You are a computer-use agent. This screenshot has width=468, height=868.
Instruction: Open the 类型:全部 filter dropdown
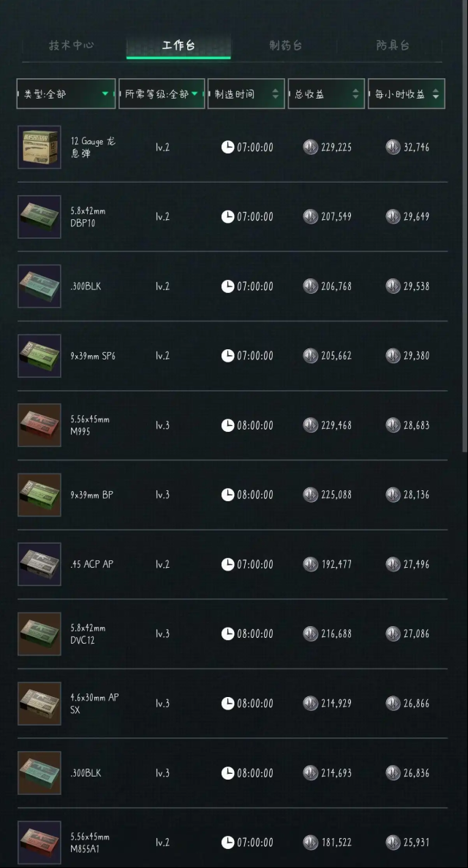coord(66,94)
